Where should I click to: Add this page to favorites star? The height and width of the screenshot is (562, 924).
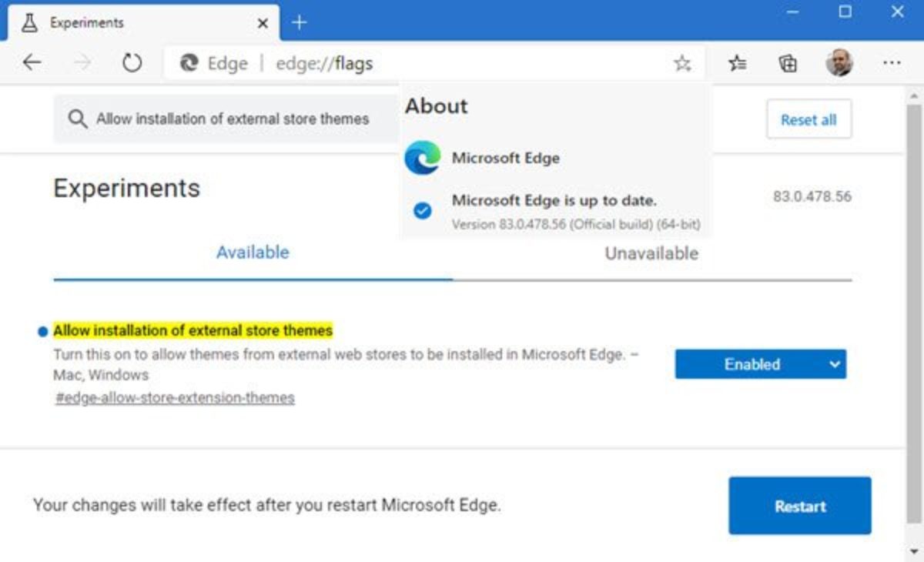point(682,64)
